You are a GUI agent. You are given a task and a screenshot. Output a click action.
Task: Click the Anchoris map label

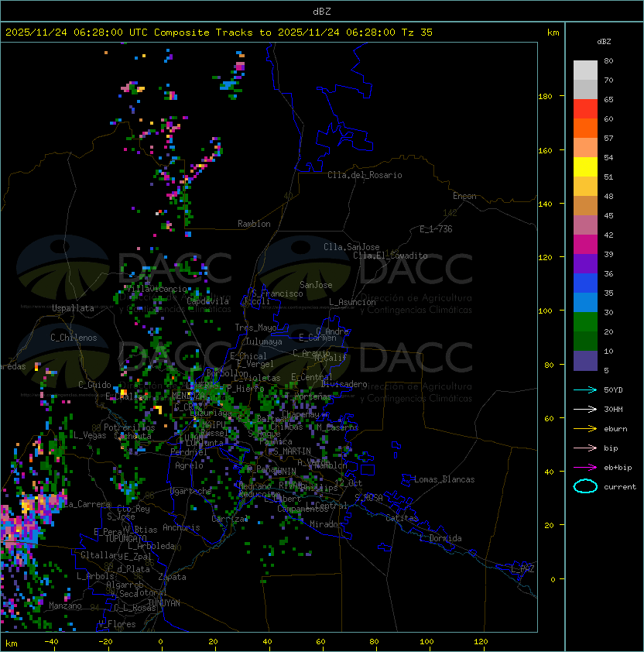(181, 527)
